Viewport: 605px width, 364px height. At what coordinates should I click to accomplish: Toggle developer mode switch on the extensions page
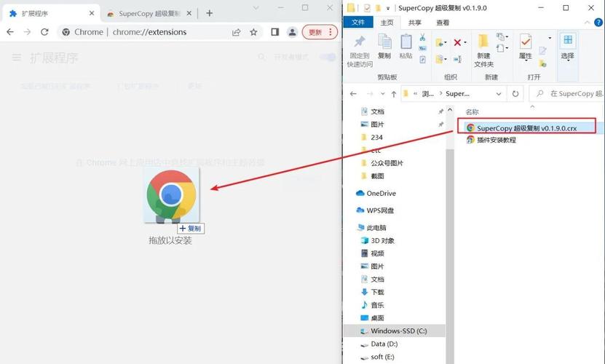pyautogui.click(x=328, y=57)
